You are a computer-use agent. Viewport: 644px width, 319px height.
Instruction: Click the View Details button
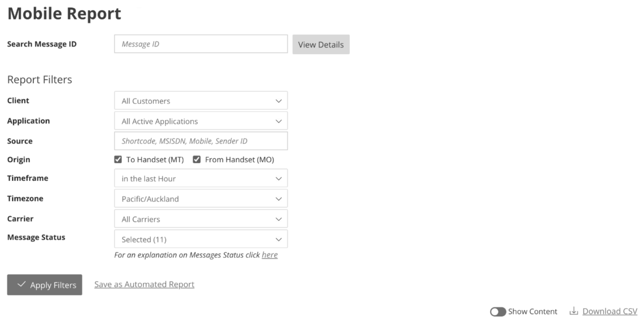coord(321,44)
